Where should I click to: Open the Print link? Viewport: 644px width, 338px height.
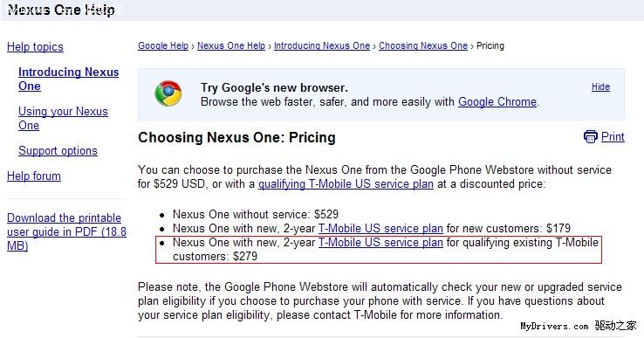613,136
